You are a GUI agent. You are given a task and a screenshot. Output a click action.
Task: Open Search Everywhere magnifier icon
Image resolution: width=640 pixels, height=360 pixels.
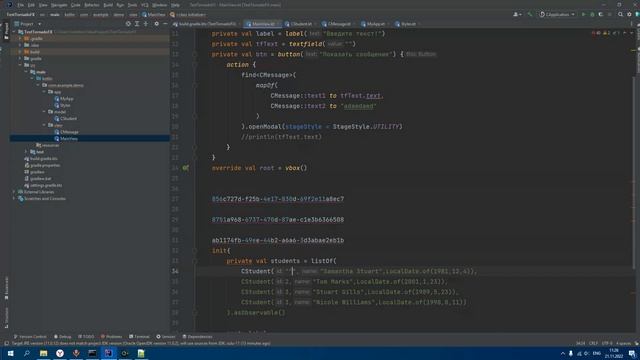(x=620, y=14)
